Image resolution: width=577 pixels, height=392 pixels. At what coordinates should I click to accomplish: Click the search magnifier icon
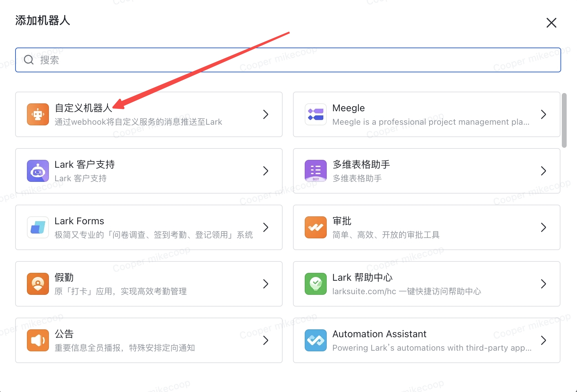[29, 60]
